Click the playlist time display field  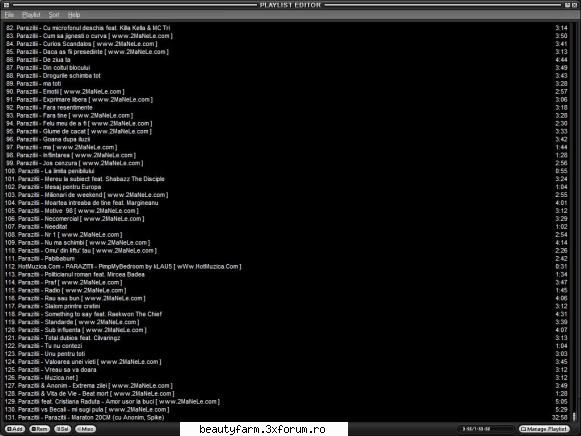click(x=485, y=429)
